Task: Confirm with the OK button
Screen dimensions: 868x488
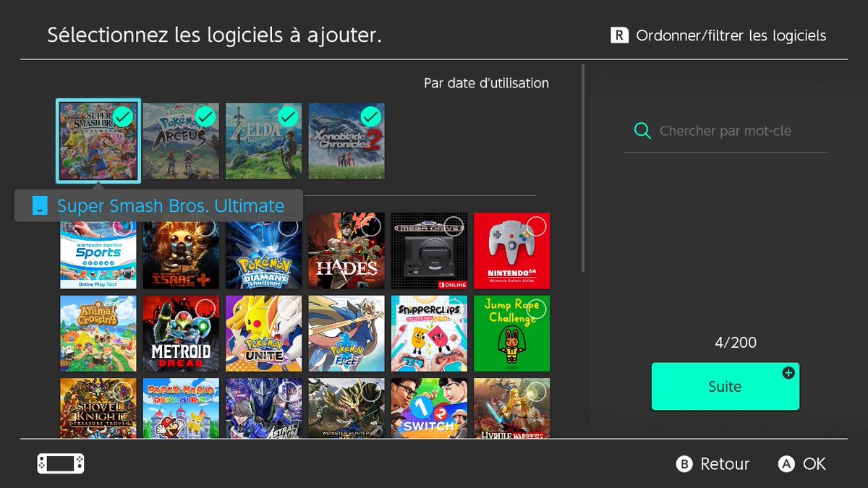Action: coord(802,464)
